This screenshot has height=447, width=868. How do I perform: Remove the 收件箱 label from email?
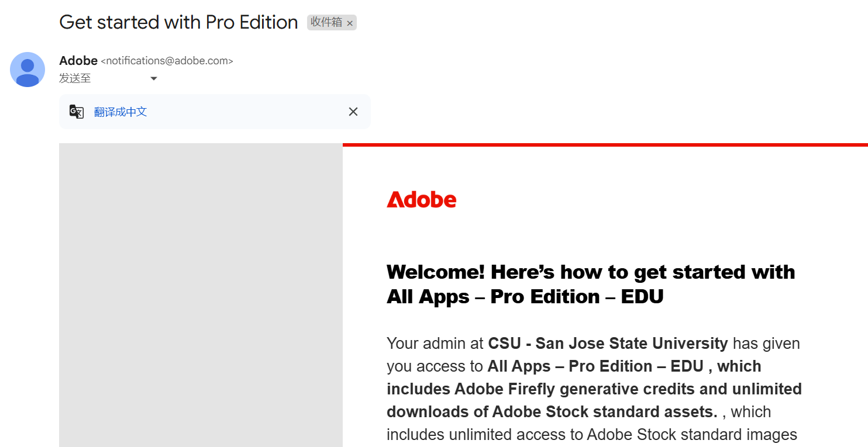click(x=350, y=23)
